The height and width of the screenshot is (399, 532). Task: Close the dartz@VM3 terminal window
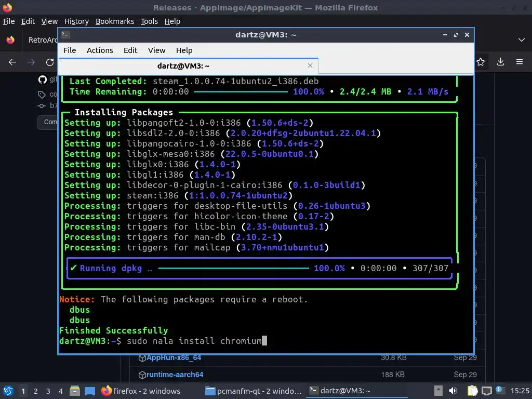coord(467,35)
